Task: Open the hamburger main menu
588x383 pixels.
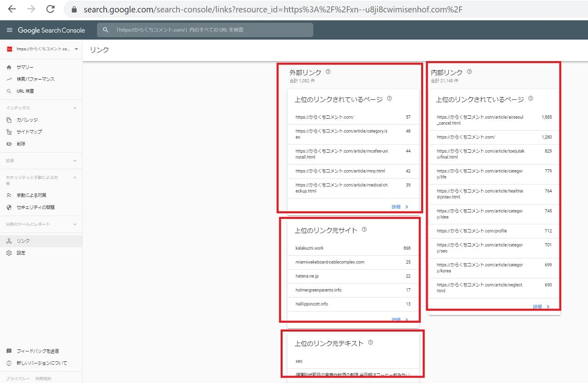Action: tap(9, 30)
